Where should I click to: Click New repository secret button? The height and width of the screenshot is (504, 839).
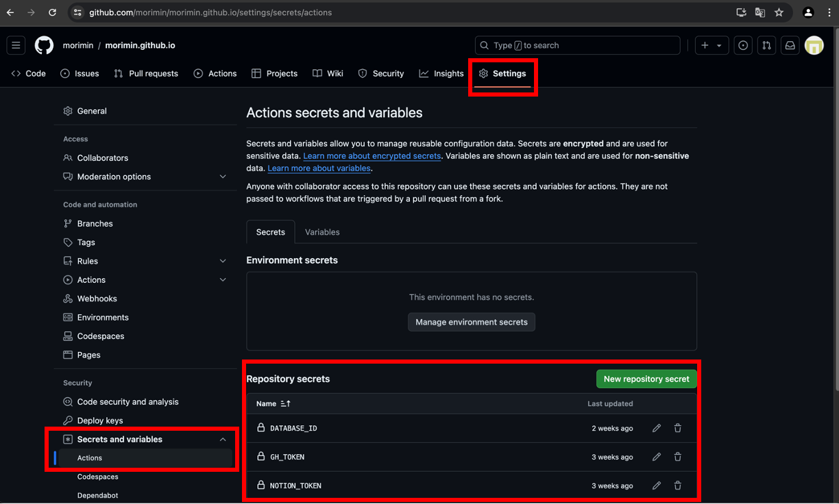pyautogui.click(x=646, y=379)
